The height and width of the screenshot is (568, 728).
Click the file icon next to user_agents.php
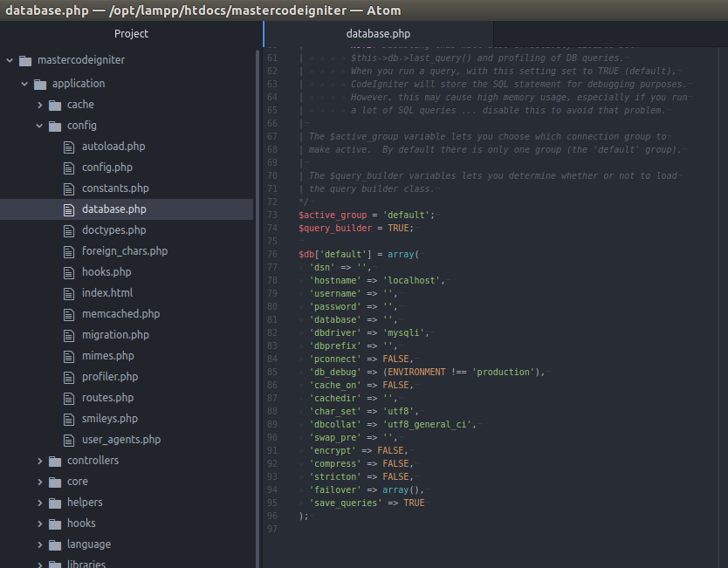(71, 439)
